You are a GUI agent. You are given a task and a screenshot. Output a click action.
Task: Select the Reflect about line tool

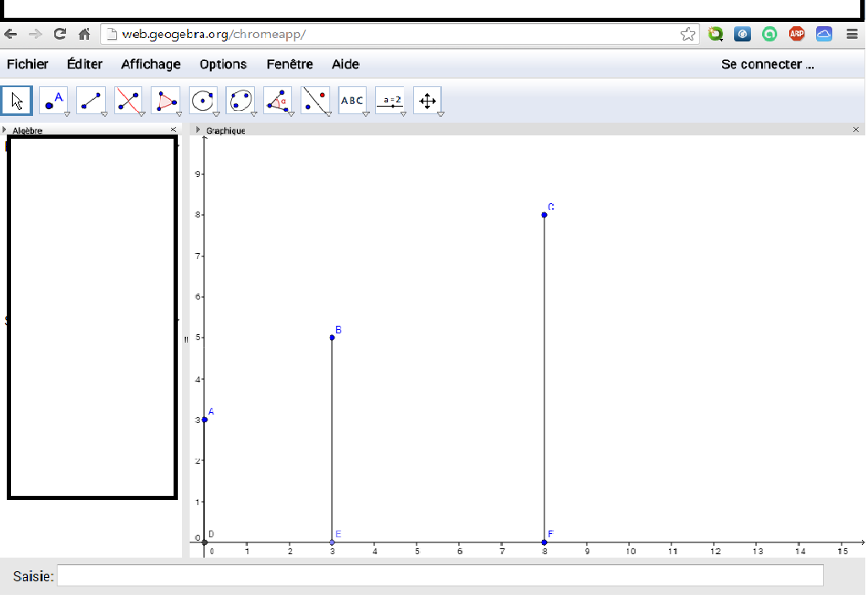point(315,101)
